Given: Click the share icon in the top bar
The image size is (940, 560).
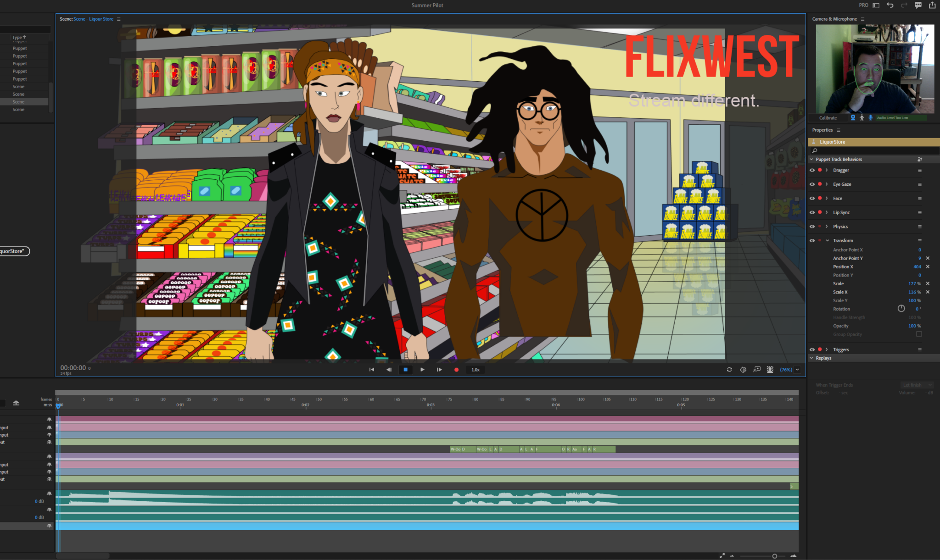Looking at the screenshot, I should [932, 6].
